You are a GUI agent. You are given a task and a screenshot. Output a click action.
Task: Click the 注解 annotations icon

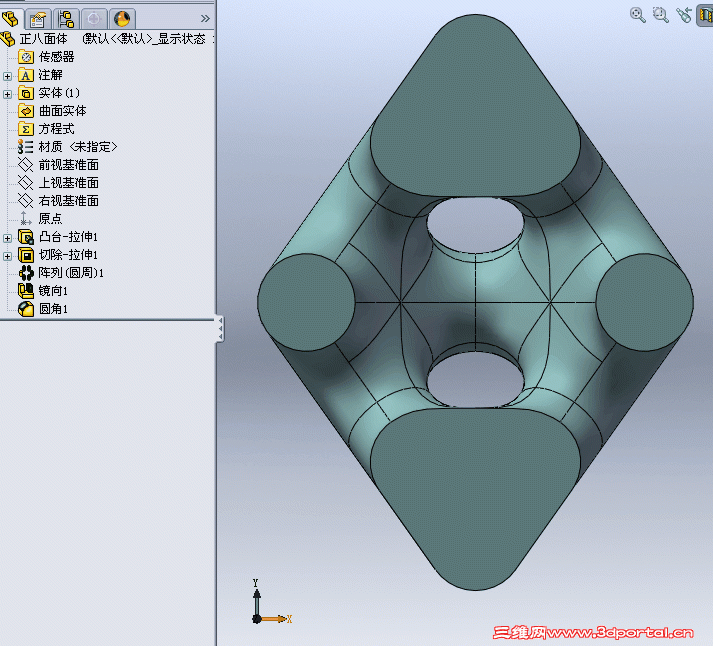click(26, 75)
